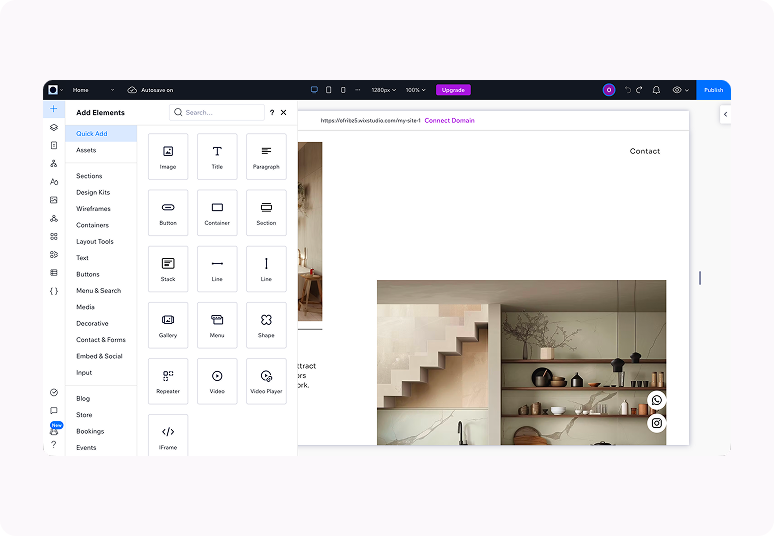
Task: Undo the last action
Action: coord(627,90)
